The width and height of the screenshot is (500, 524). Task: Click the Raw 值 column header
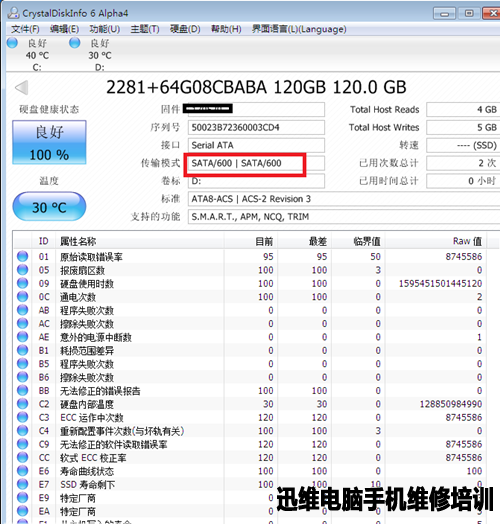pos(436,241)
